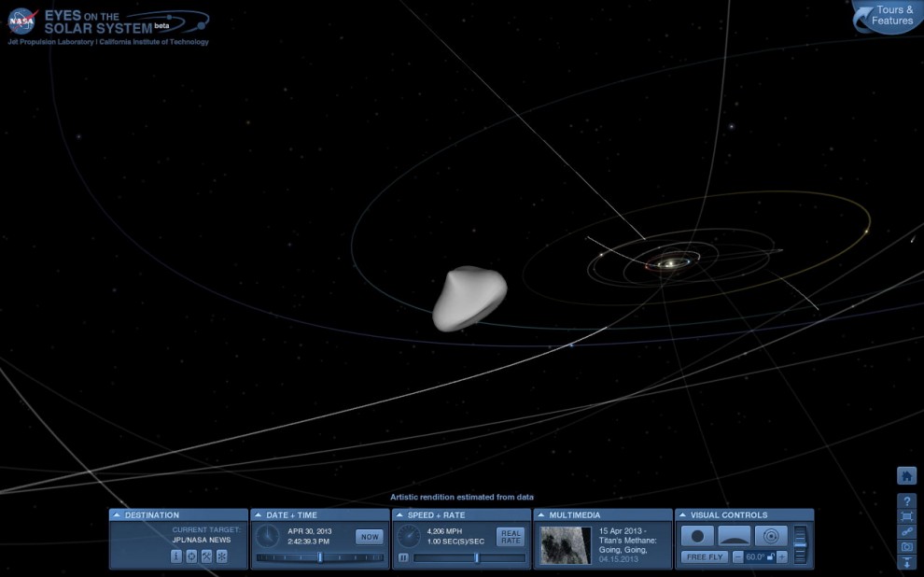This screenshot has height=577, width=924.
Task: Toggle the field-of-view lock icon
Action: coord(771,557)
